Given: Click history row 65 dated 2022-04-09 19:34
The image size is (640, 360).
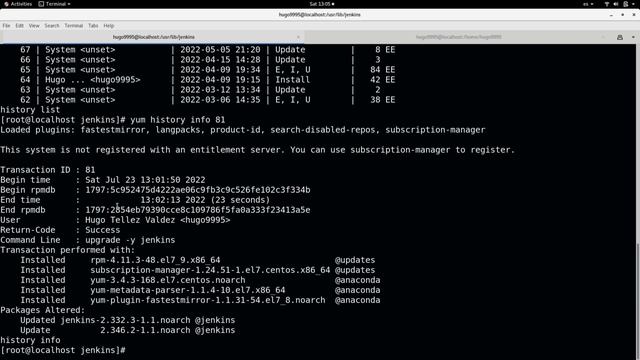Looking at the screenshot, I should (x=207, y=70).
